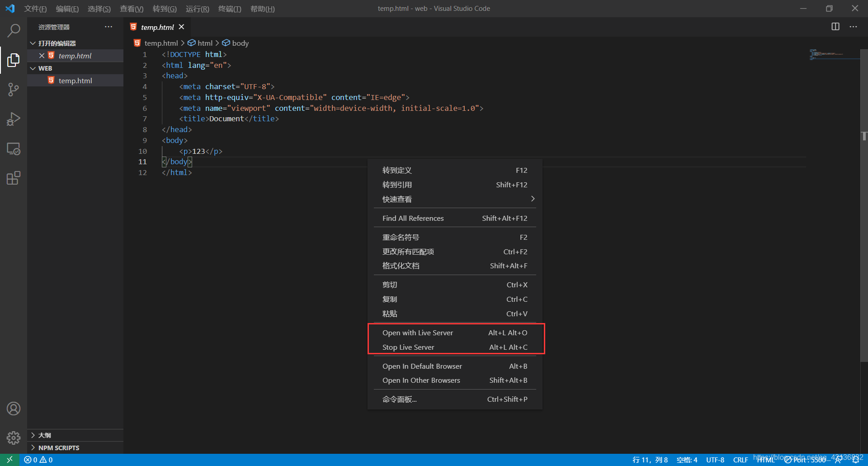
Task: Open the Explorer view icon
Action: point(14,60)
